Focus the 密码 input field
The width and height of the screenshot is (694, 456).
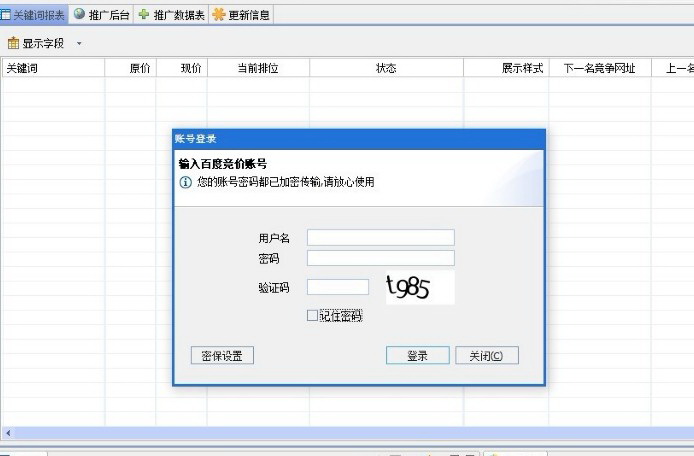coord(381,258)
